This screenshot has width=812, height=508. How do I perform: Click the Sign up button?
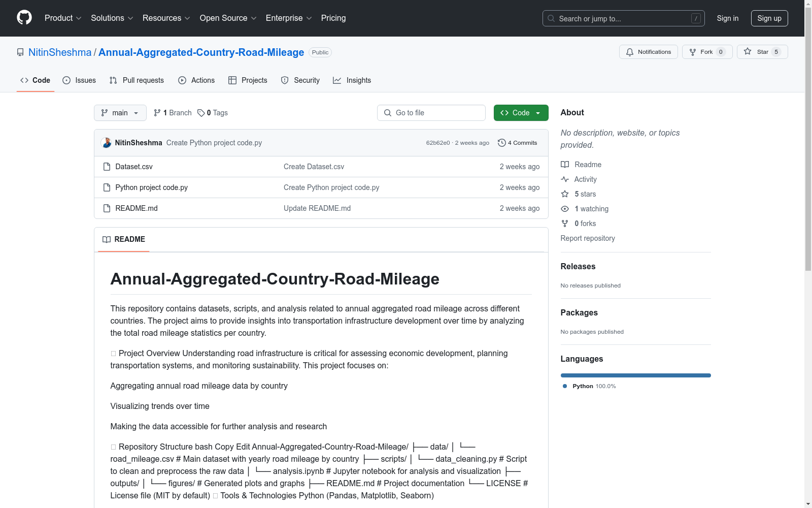[x=769, y=18]
